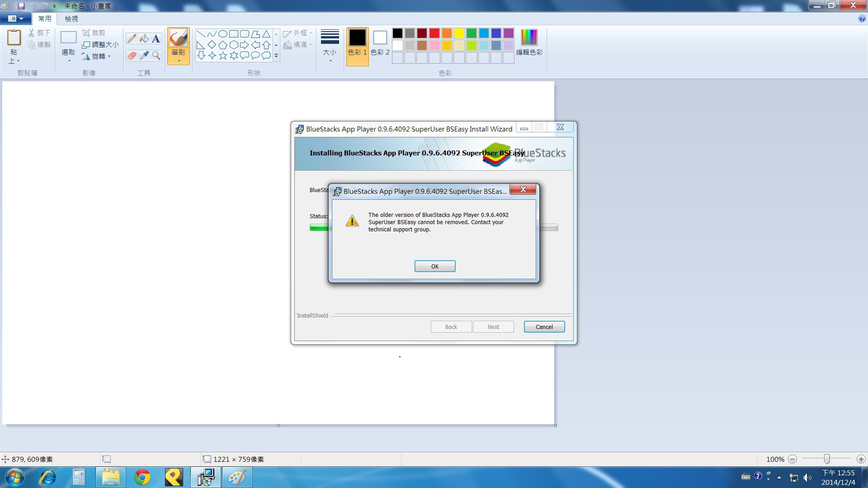Select the Eraser tool
Image resolution: width=868 pixels, height=488 pixels.
132,56
